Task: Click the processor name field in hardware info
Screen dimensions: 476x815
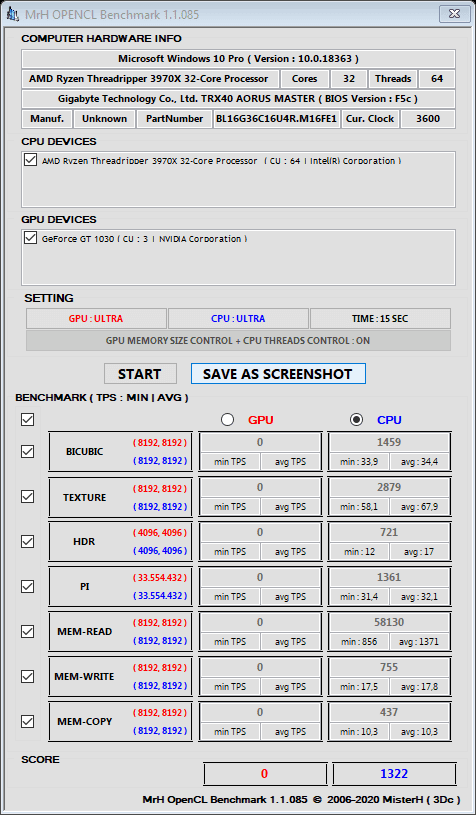Action: click(x=150, y=79)
